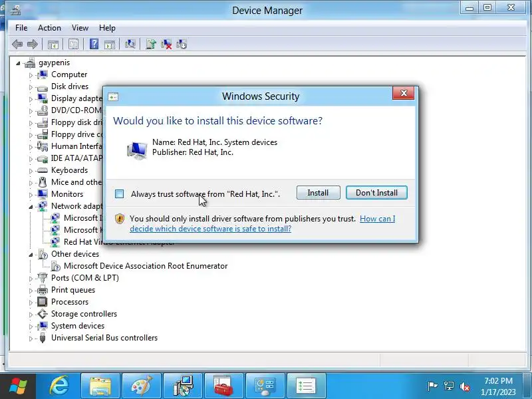The width and height of the screenshot is (532, 399).
Task: Open the blue Help toolbar icon
Action: point(94,44)
